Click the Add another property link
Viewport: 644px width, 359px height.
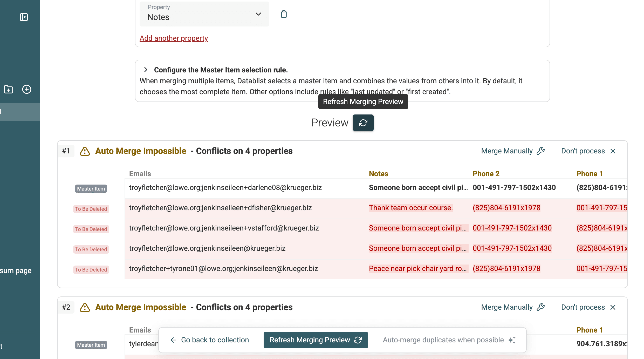pos(174,38)
